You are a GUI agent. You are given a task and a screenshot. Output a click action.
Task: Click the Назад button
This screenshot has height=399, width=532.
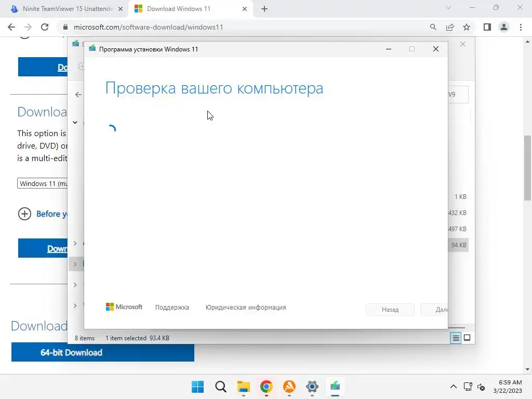[x=390, y=310]
